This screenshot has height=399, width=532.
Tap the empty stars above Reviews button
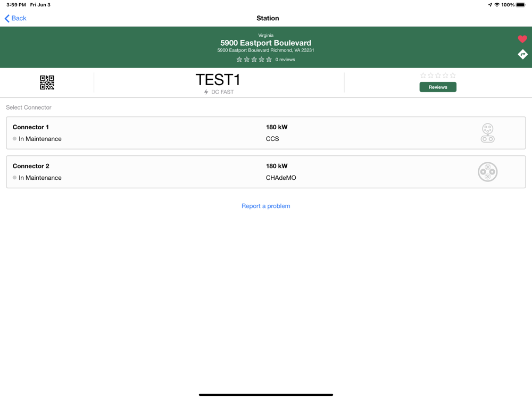(438, 76)
